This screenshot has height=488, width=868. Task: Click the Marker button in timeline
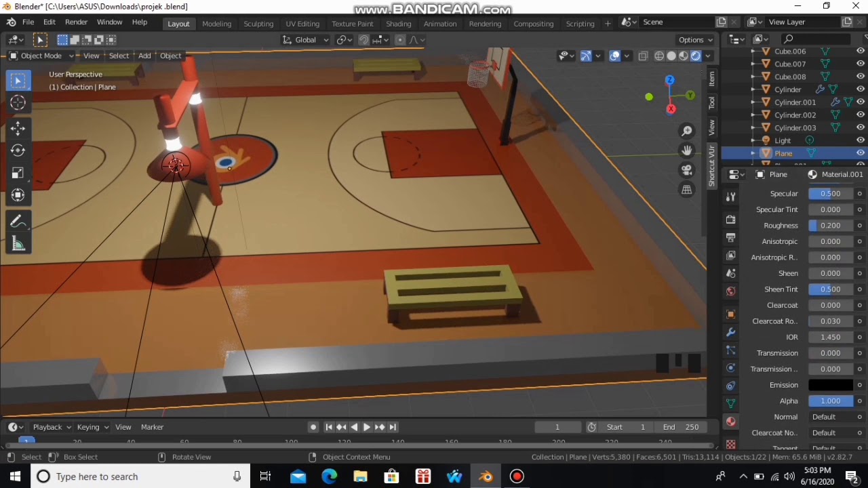point(152,427)
